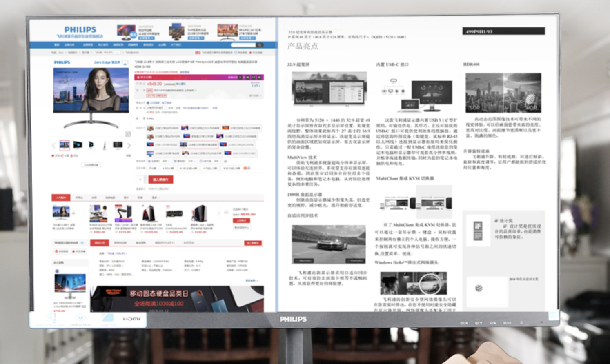This screenshot has height=364, width=610.
Task: Switch to the red product introduction tab
Action: point(100,243)
